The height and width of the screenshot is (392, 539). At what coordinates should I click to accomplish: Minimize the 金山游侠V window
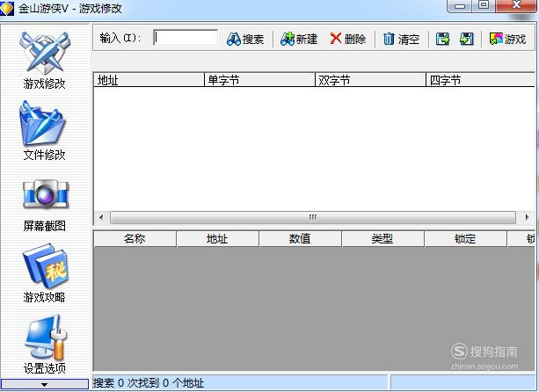point(460,6)
